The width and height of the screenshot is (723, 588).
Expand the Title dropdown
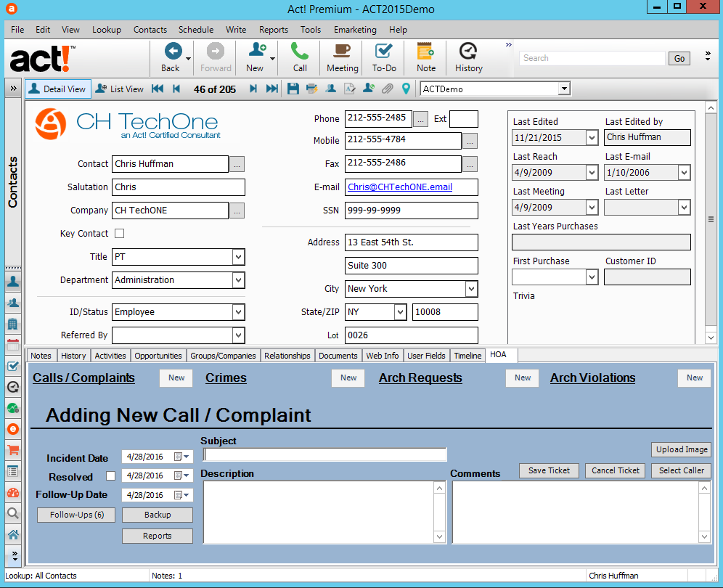click(238, 257)
